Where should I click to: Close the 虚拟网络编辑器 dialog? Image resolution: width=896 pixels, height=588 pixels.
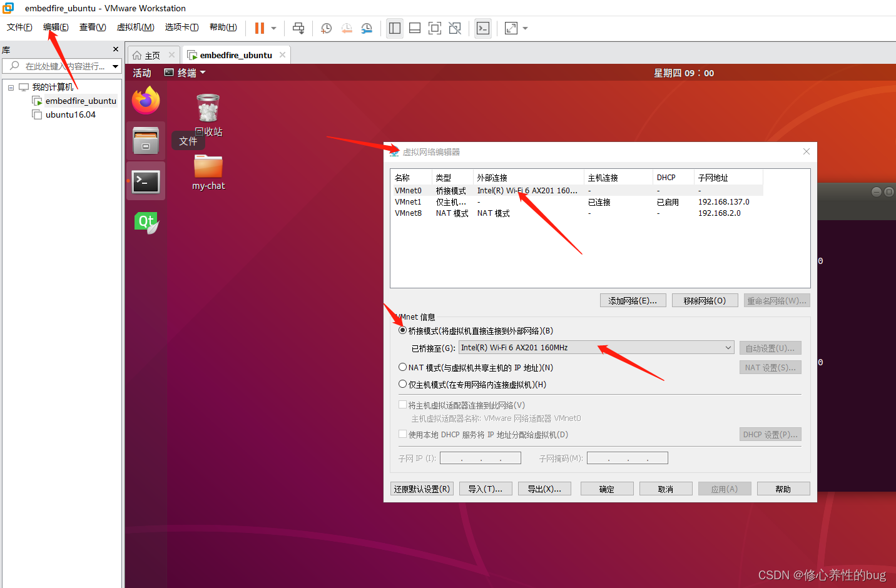[x=806, y=151]
